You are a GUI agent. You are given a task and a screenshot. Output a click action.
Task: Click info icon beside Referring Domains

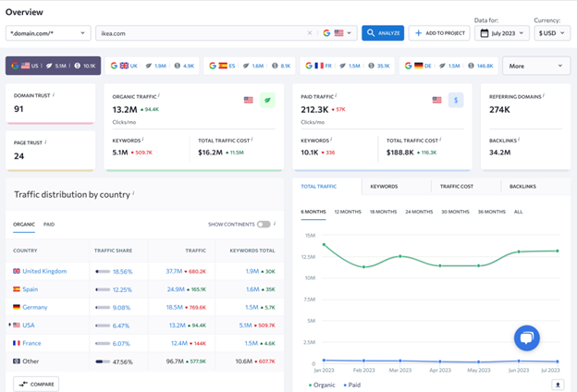pos(544,95)
